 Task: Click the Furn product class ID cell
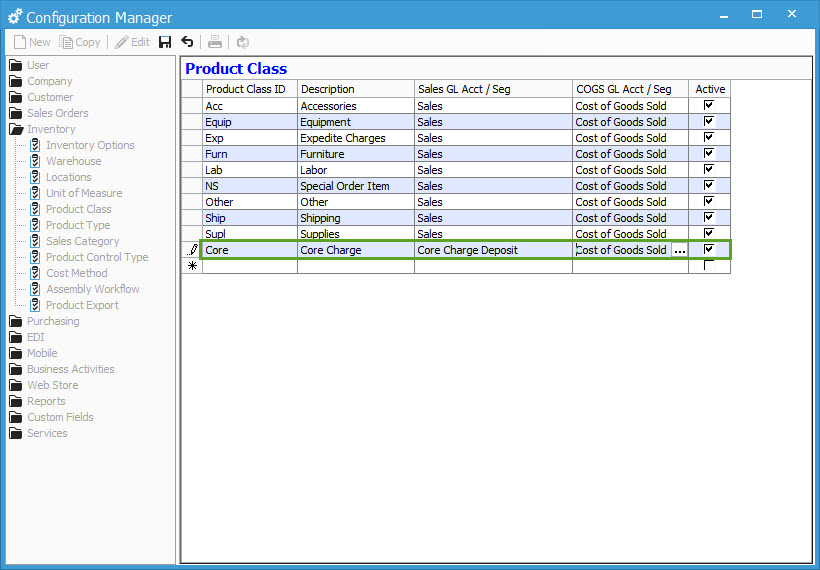[250, 154]
